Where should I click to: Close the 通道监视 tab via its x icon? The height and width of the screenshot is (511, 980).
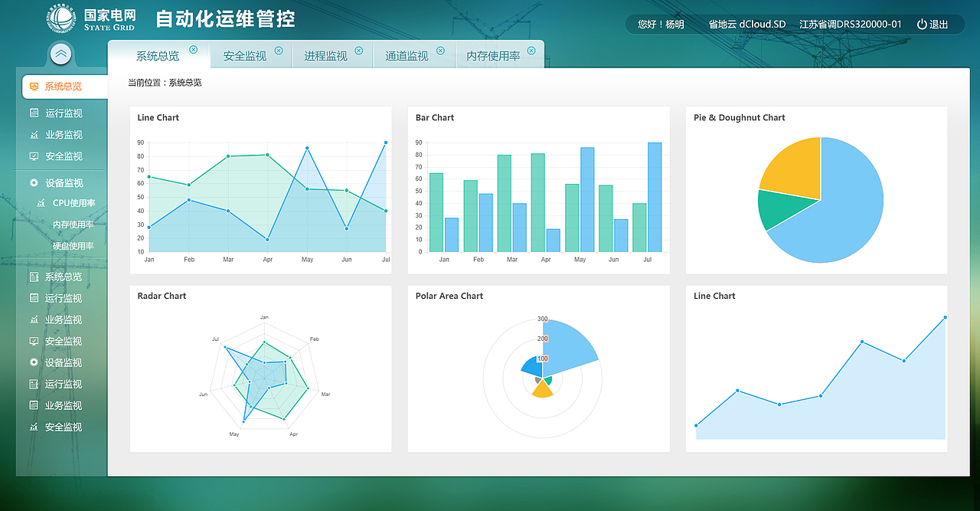point(440,51)
